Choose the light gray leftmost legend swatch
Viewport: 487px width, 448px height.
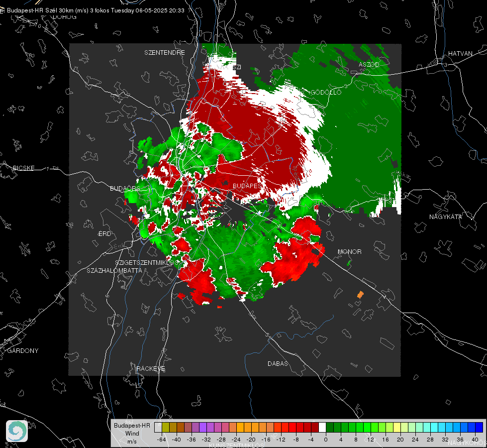[x=158, y=427]
